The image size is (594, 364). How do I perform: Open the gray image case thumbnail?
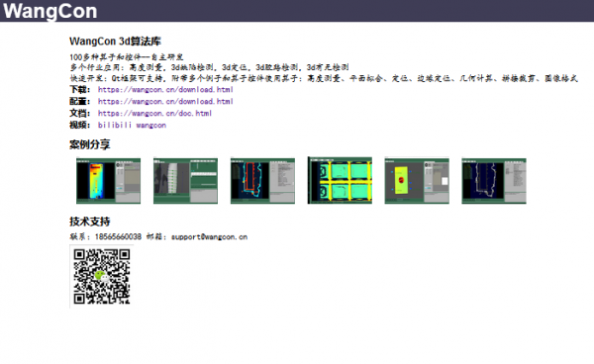(185, 181)
